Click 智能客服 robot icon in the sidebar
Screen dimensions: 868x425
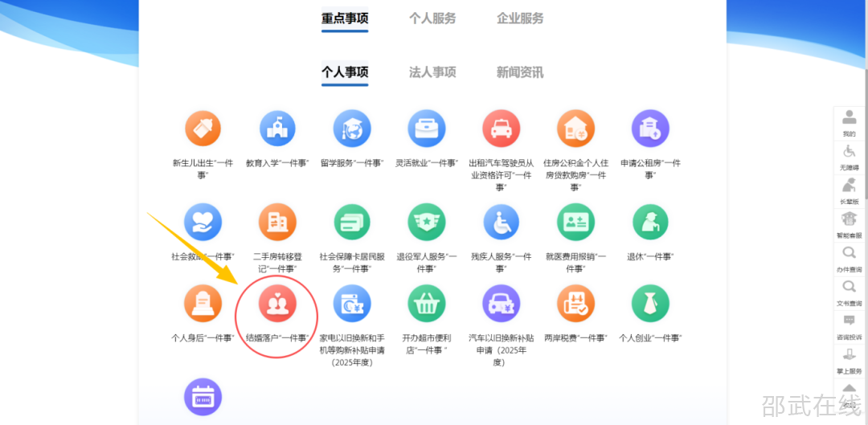(849, 223)
